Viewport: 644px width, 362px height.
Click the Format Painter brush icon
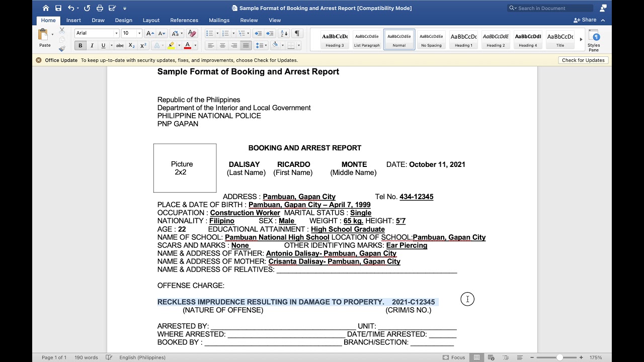62,49
